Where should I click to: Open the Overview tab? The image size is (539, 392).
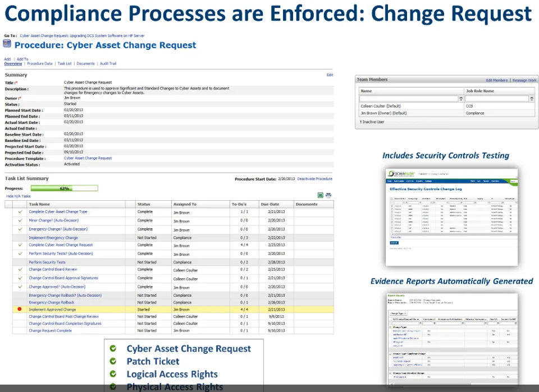tap(13, 63)
